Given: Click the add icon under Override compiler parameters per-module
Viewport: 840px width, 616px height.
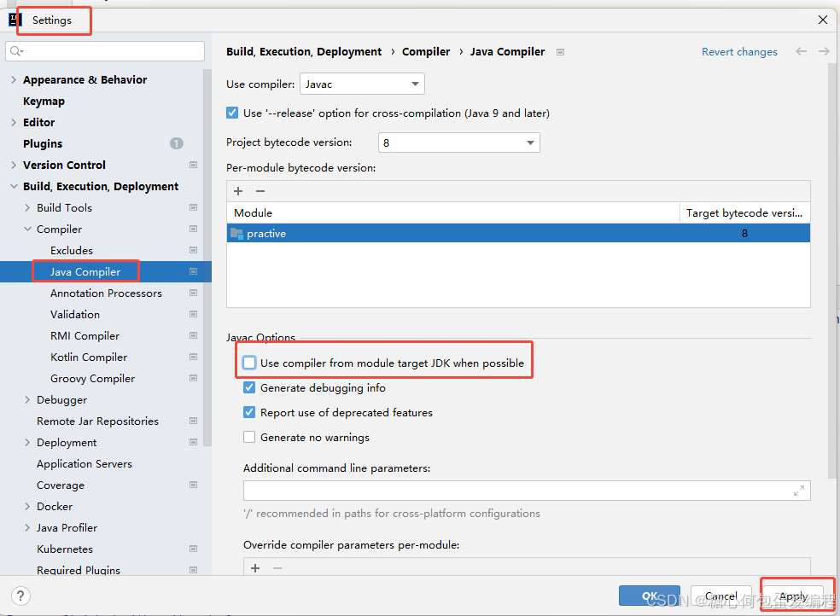Looking at the screenshot, I should click(255, 567).
